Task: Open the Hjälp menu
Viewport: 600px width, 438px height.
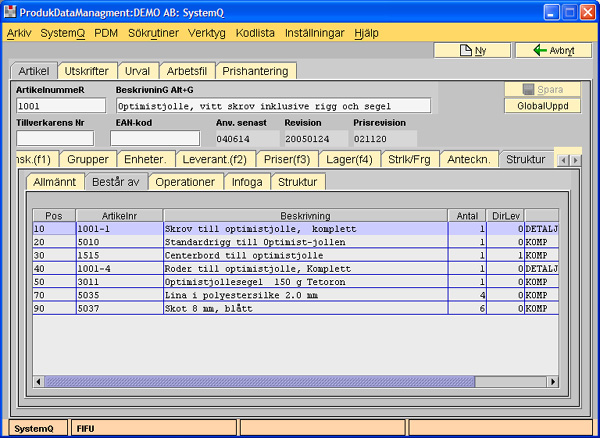Action: click(x=366, y=33)
